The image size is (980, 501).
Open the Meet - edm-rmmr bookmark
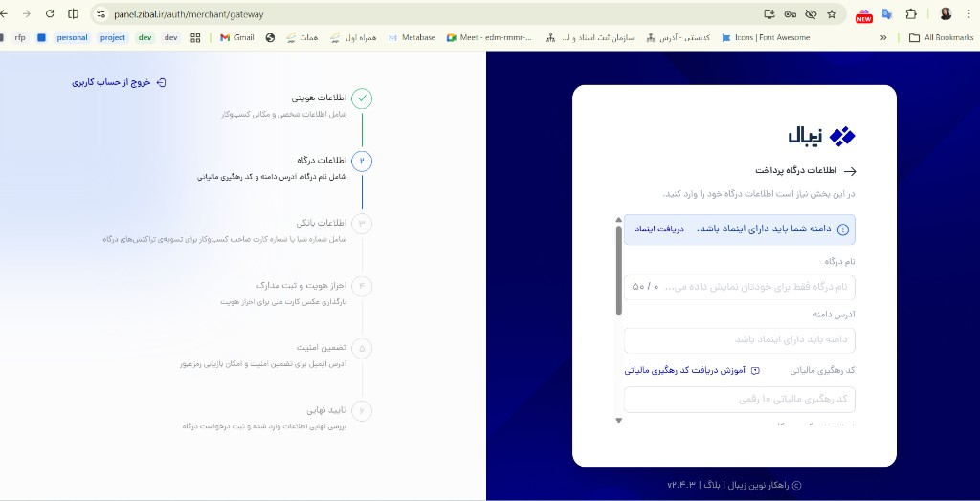coord(489,37)
